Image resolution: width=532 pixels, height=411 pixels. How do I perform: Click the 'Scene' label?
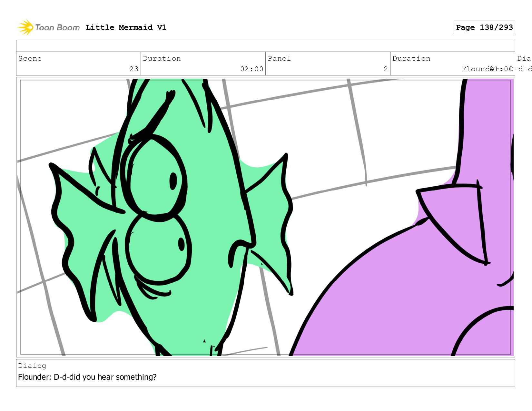click(x=30, y=58)
